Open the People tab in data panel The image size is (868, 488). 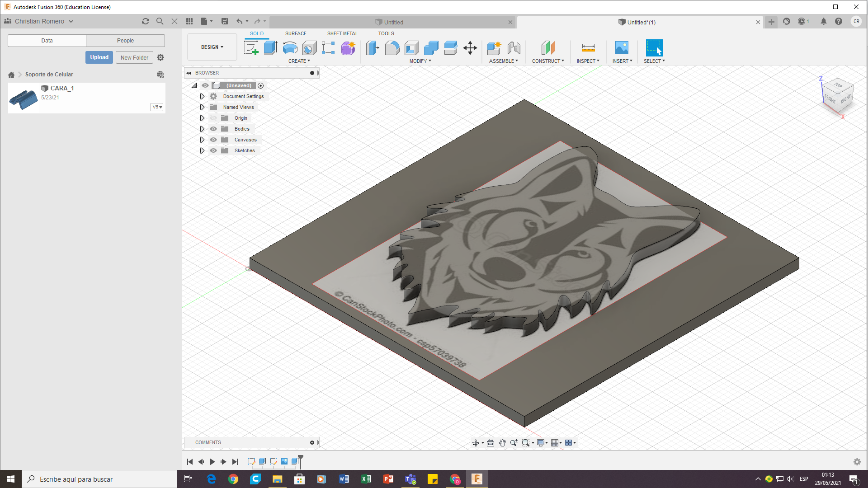(125, 41)
